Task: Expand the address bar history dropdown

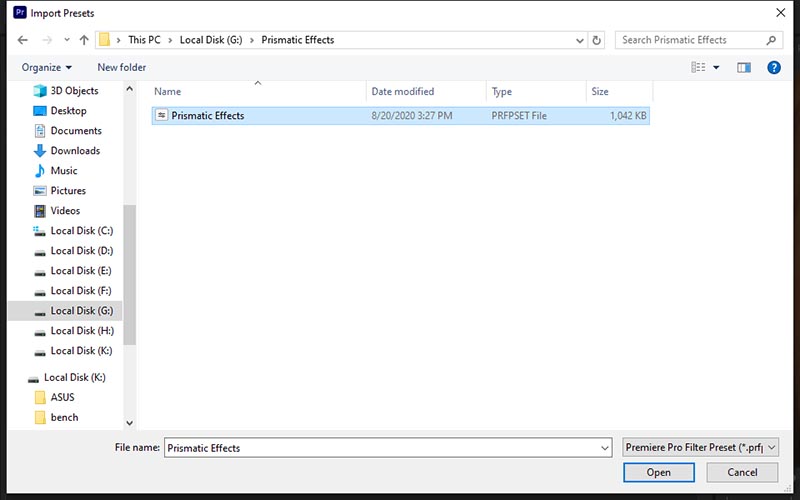Action: (x=580, y=40)
